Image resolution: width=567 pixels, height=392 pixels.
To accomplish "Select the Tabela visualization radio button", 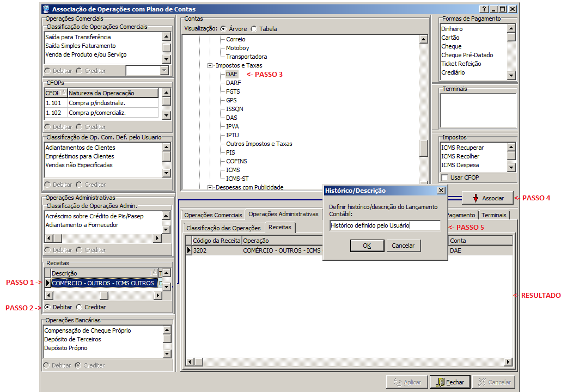I will [x=254, y=29].
